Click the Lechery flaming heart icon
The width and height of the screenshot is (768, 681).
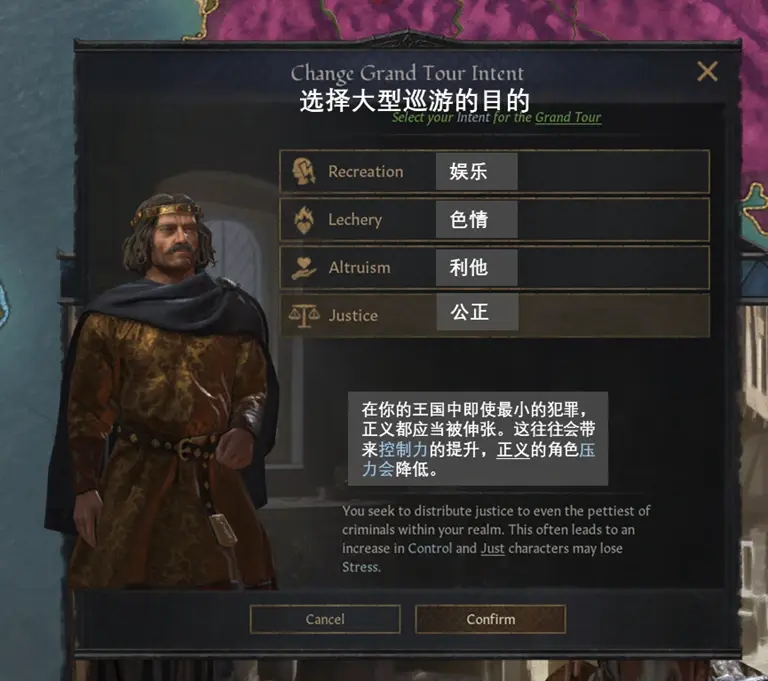coord(304,219)
